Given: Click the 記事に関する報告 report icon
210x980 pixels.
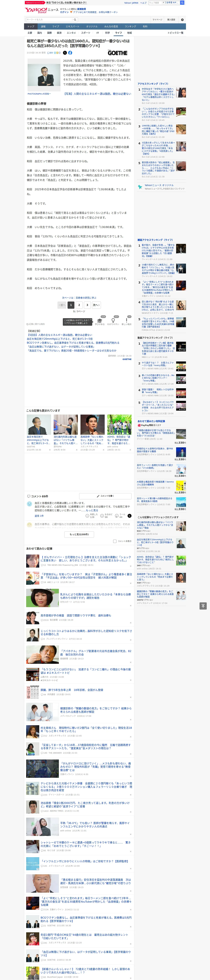Looking at the screenshot, I should [x=35, y=324].
